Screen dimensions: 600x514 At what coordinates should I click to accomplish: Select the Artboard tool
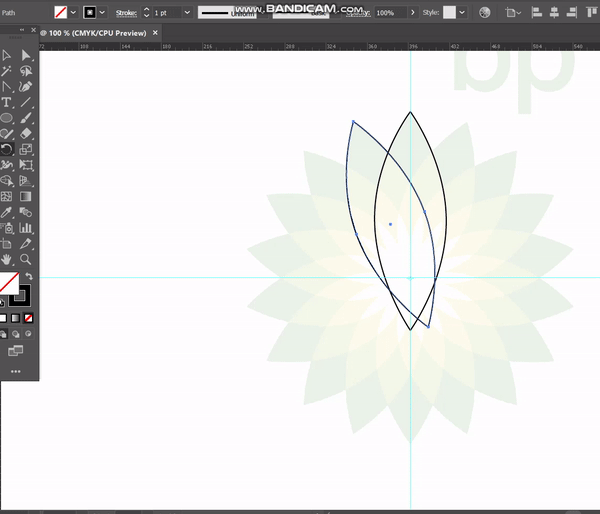click(x=6, y=244)
